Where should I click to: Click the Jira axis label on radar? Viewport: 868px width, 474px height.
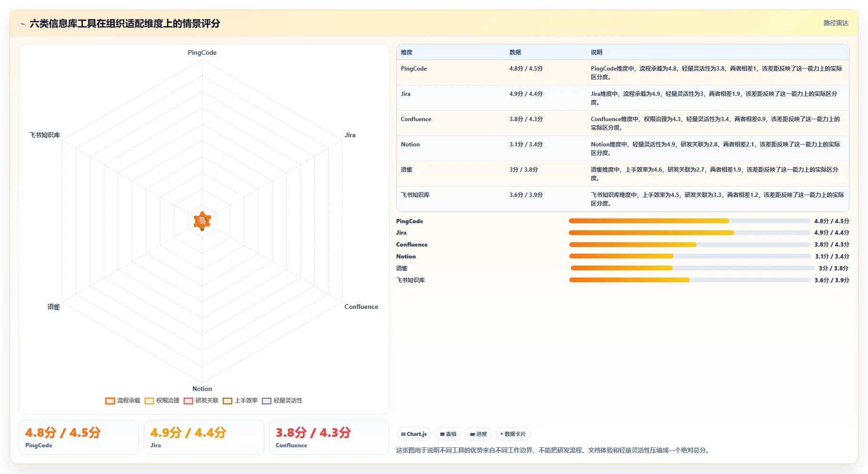350,135
